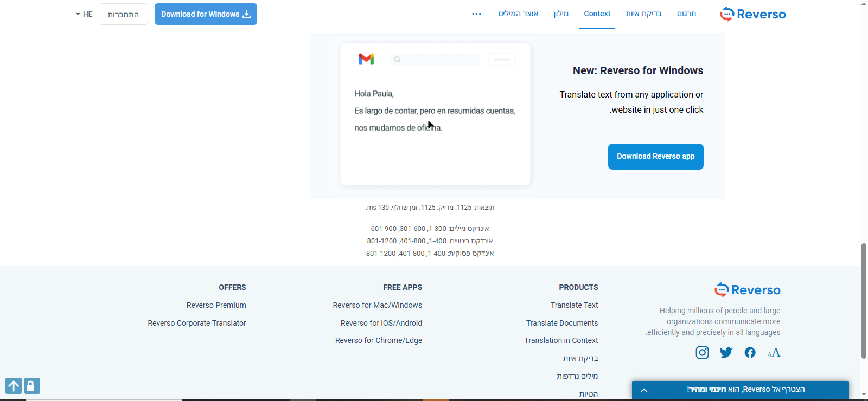This screenshot has width=868, height=401.
Task: Open the תרגום tab
Action: [x=686, y=14]
